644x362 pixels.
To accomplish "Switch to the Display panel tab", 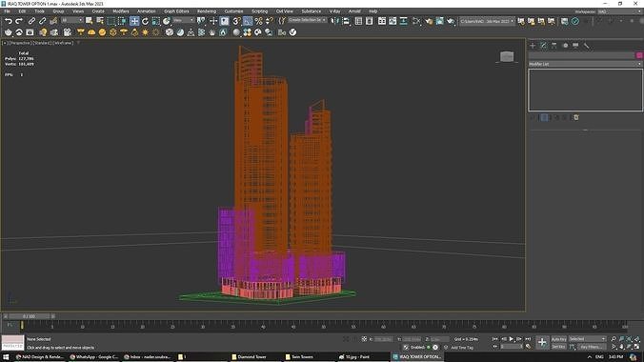I will tap(575, 46).
